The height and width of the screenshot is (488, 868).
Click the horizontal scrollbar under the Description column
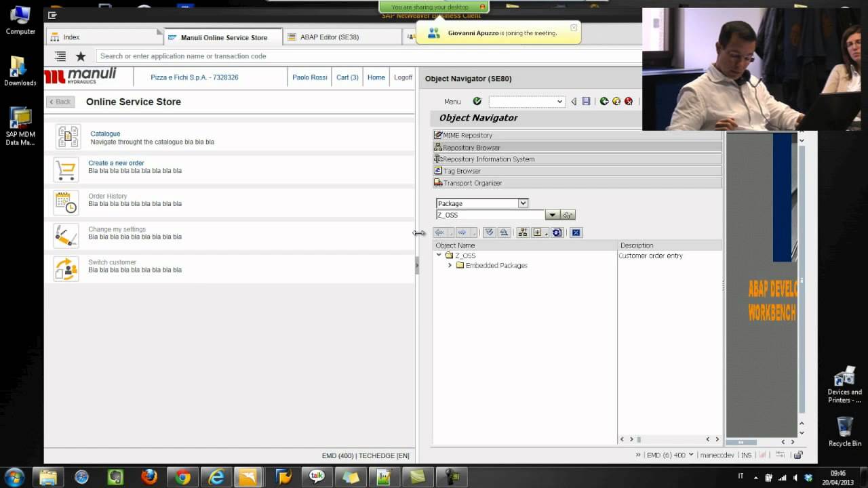(x=669, y=439)
